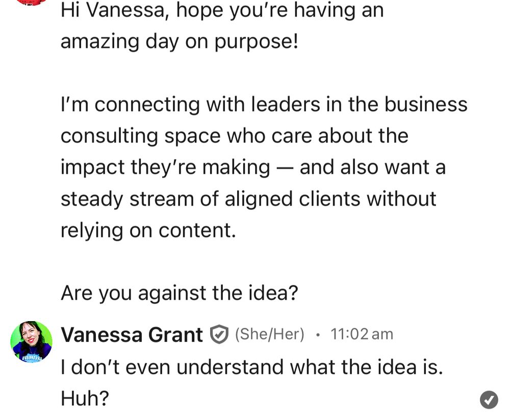
Task: Click the "amazing day on purpose!" line
Action: [179, 42]
